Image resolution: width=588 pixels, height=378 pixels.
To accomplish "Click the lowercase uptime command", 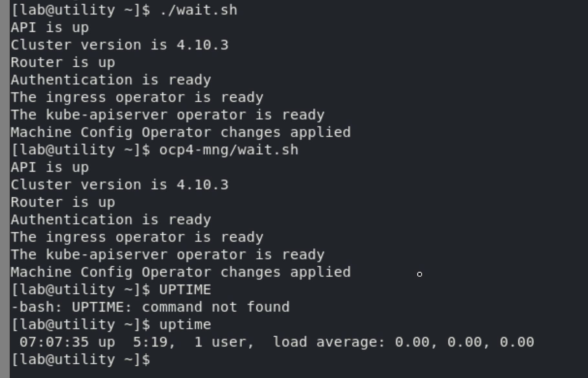I will (x=185, y=325).
